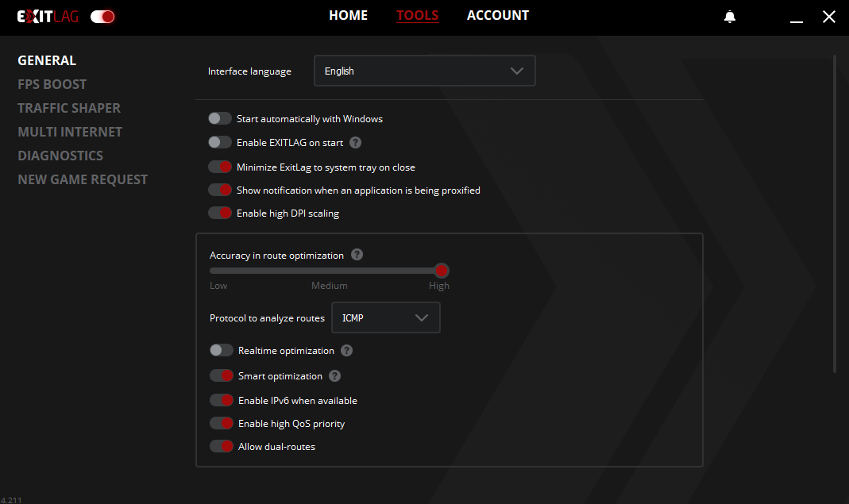Disable Minimize ExitLag to system tray on close
849x504 pixels.
coord(220,167)
